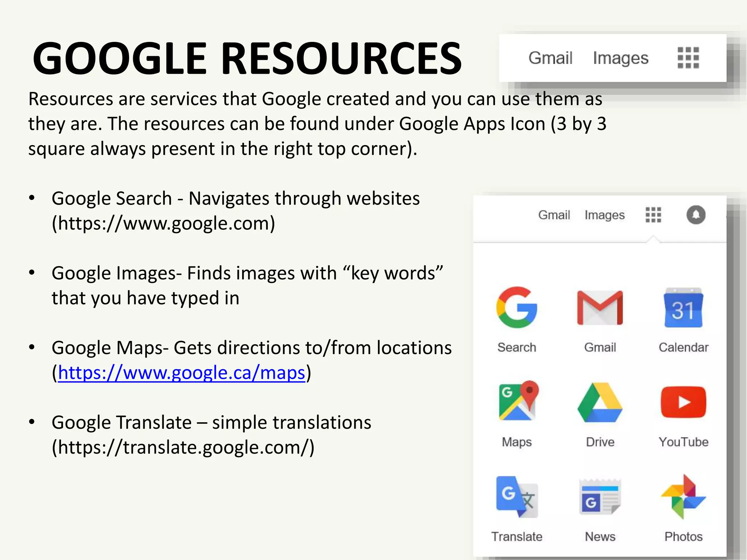Viewport: 747px width, 560px height.
Task: Click the 'Google Search - Navigates' bullet line
Action: click(x=236, y=199)
